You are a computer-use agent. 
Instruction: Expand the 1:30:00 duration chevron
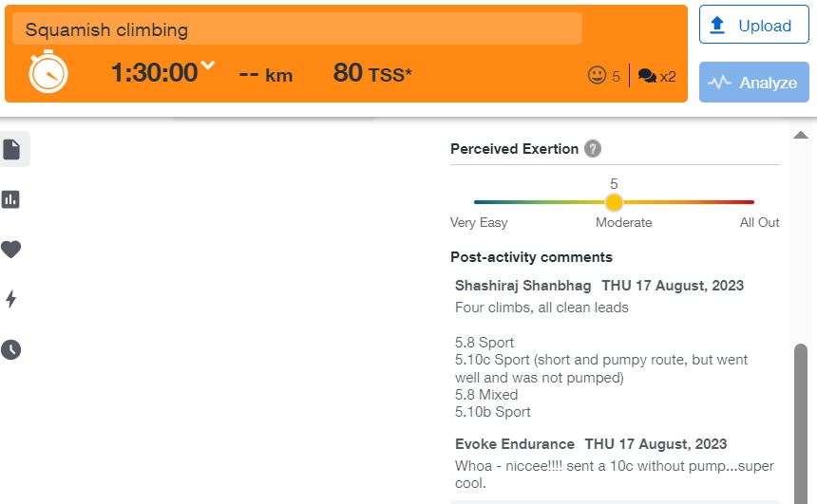point(208,66)
